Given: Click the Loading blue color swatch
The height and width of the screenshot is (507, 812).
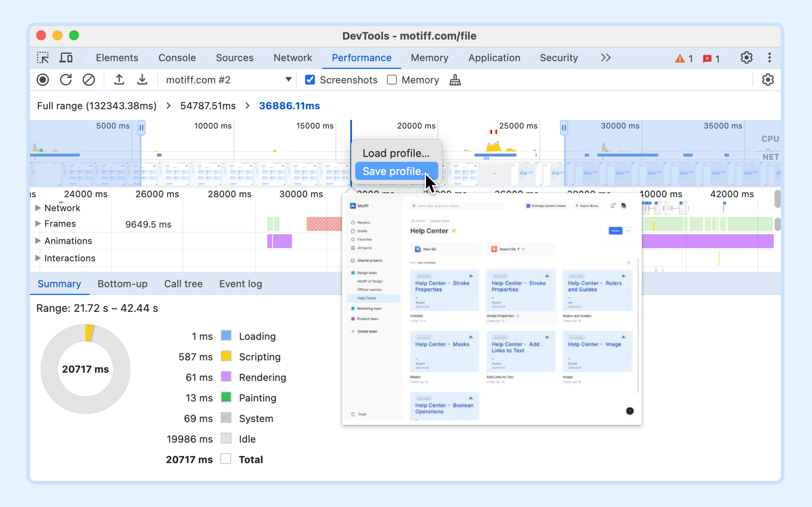Looking at the screenshot, I should point(226,336).
